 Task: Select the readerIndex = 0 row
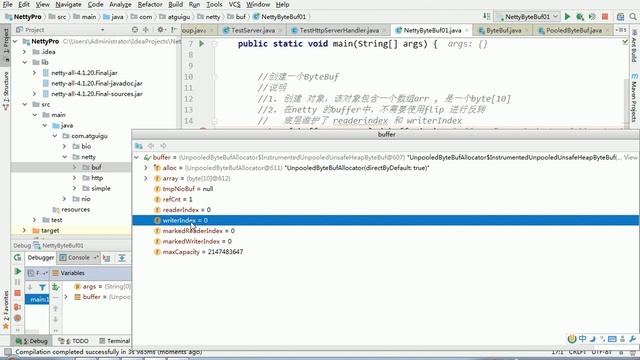click(x=385, y=210)
